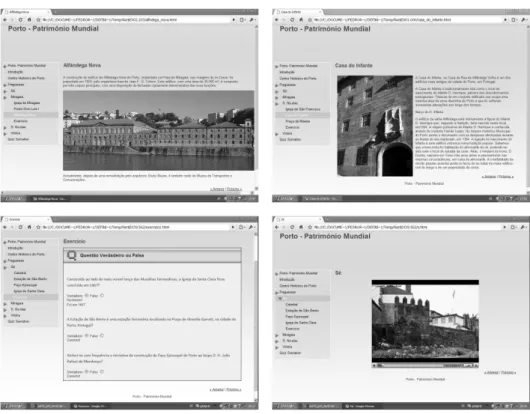The height and width of the screenshot is (414, 530).
Task: Select the Sé browser tab in the video window
Action: coord(298,220)
